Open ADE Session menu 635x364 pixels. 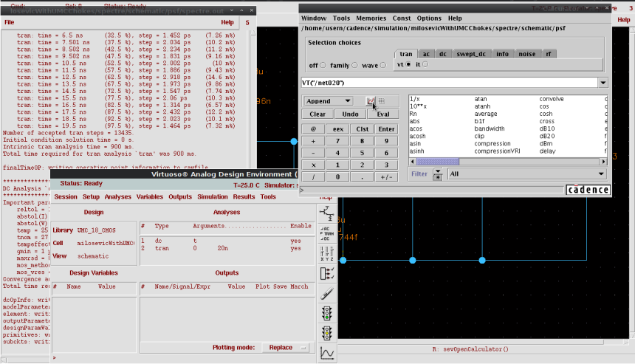66,197
